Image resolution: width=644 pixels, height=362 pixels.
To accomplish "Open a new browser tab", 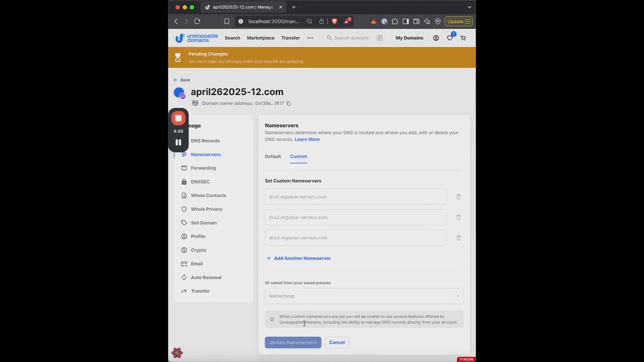I will (294, 7).
